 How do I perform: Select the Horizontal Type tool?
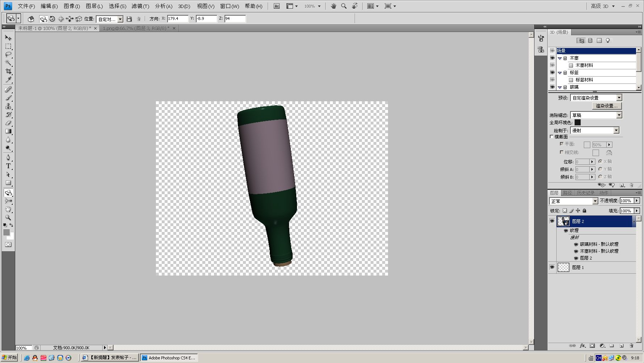[8, 166]
